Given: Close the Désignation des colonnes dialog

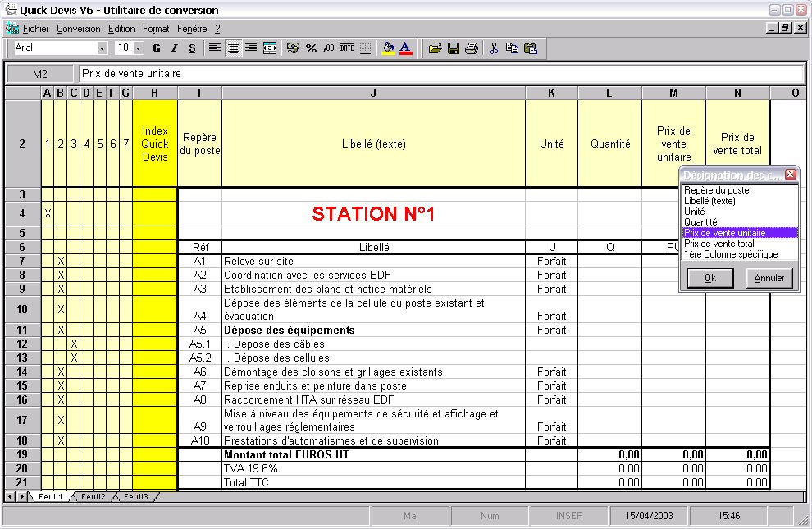Looking at the screenshot, I should pos(790,175).
